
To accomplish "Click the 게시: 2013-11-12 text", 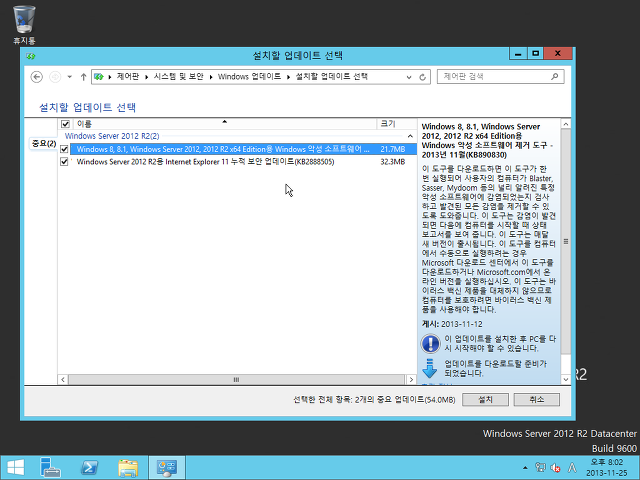I will click(452, 324).
